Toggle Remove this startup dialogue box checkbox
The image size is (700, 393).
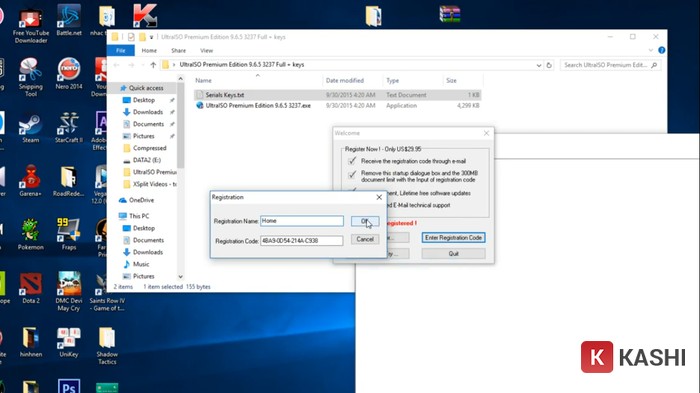[x=352, y=174]
